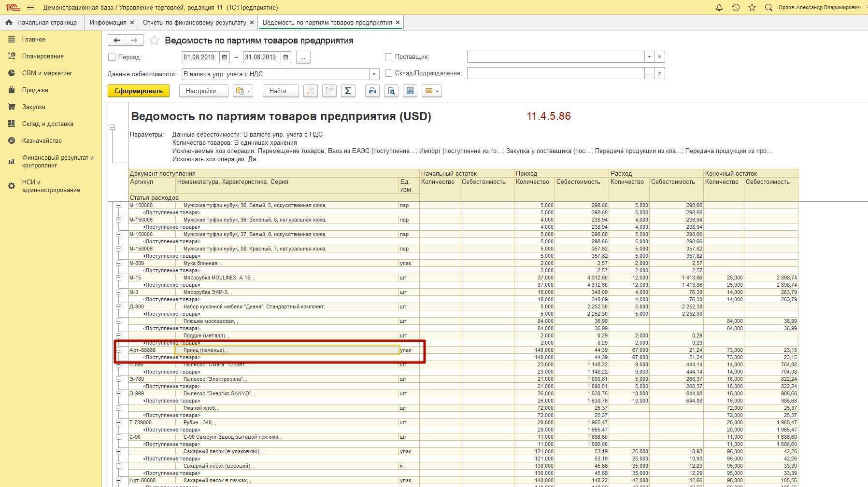Click the Поставщик input field
The height and width of the screenshot is (487, 868).
[555, 57]
